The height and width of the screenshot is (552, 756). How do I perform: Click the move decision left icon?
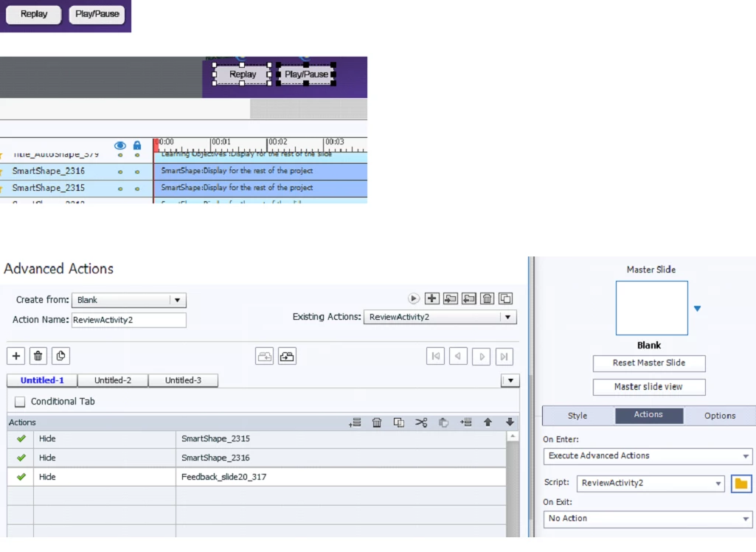pos(264,357)
